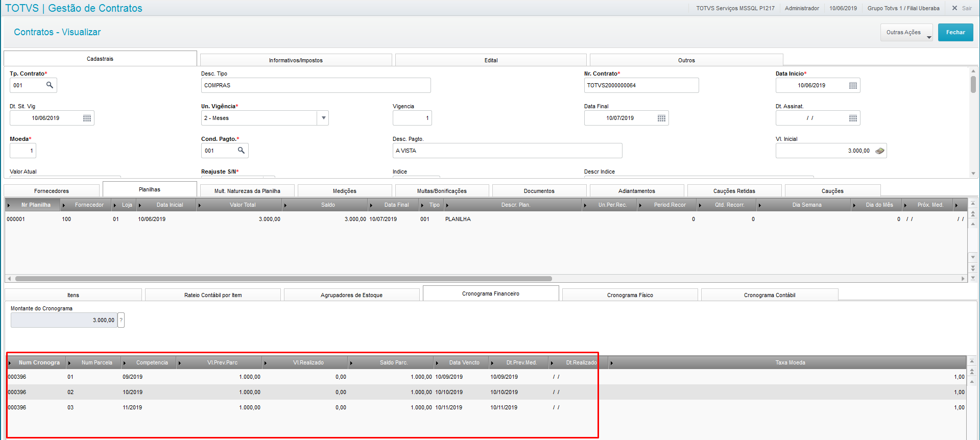Screen dimensions: 980x440
Task: Select the parcela row with competencia 09/2019
Action: (486, 377)
